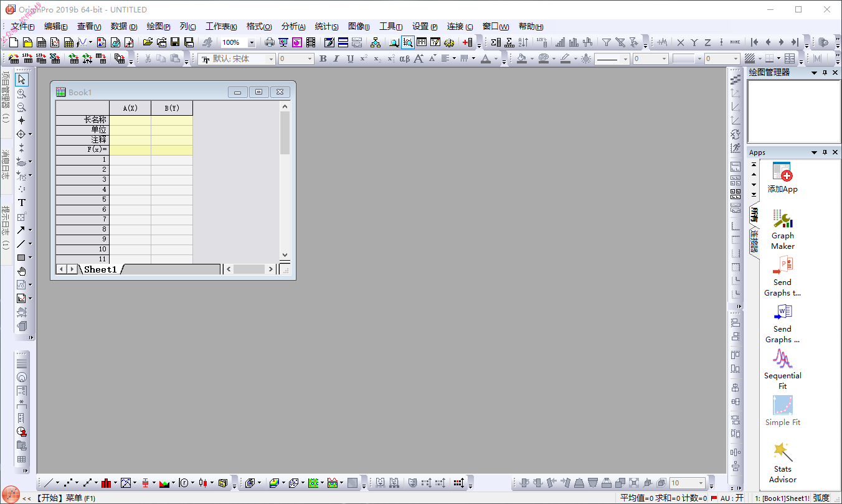The image size is (842, 504).
Task: Select the Text tool (T)
Action: [22, 203]
